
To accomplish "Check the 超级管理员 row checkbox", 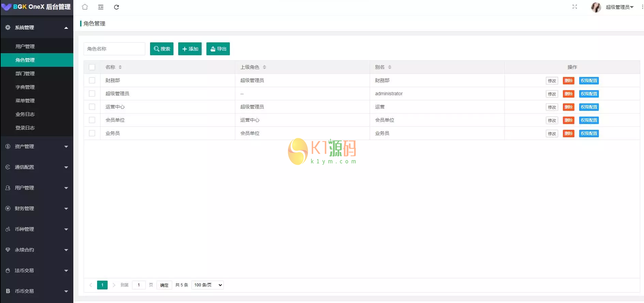I will [92, 94].
